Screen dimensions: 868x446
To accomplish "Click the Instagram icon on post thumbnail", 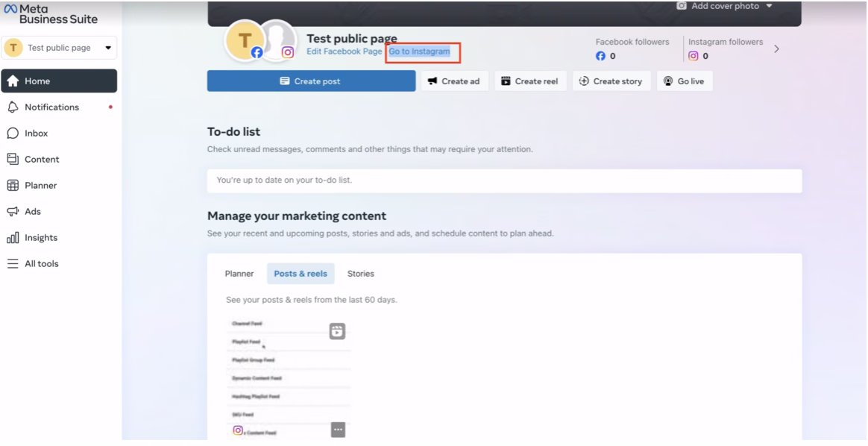I will (x=237, y=430).
